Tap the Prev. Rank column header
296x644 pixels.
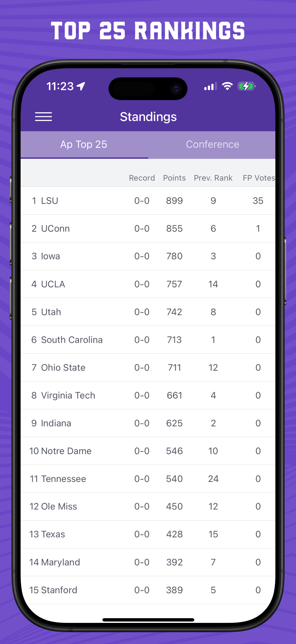(x=213, y=178)
